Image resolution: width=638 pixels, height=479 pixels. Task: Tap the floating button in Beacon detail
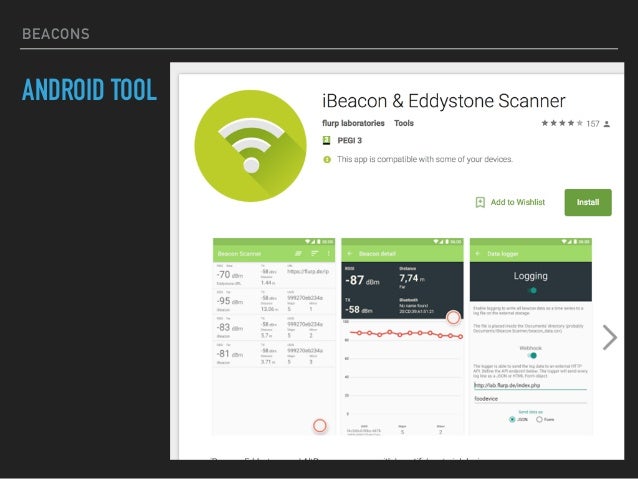(x=453, y=317)
